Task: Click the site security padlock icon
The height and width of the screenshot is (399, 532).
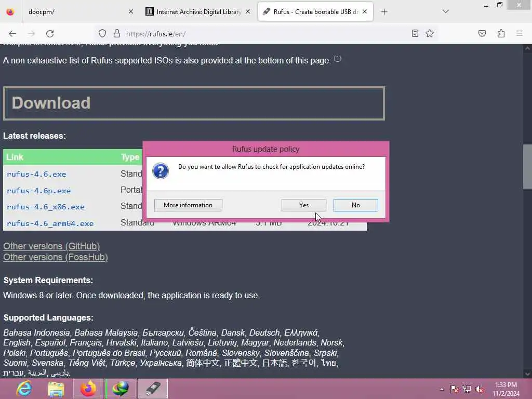Action: (x=117, y=34)
